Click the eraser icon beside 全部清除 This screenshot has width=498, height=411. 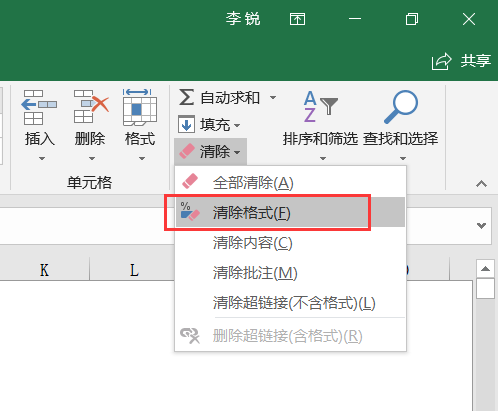[x=190, y=181]
